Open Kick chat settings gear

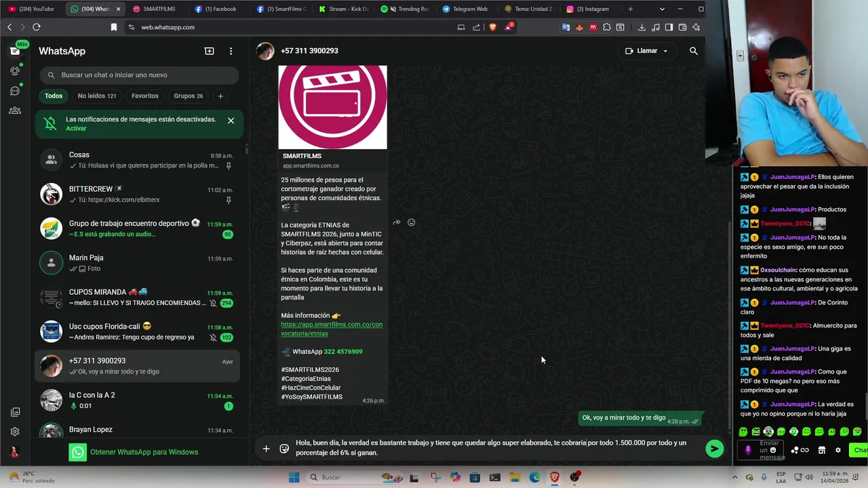coord(837,450)
